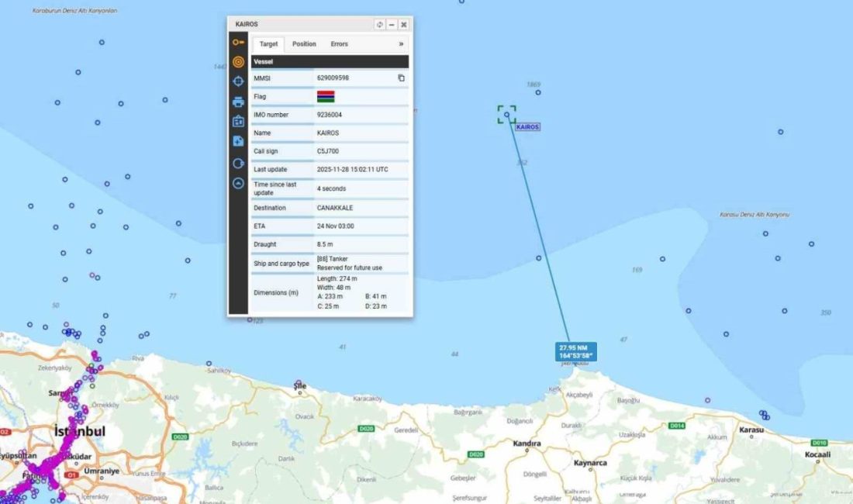This screenshot has width=853, height=504.
Task: Click the KAIROS name label beside the vessel
Action: click(x=528, y=126)
